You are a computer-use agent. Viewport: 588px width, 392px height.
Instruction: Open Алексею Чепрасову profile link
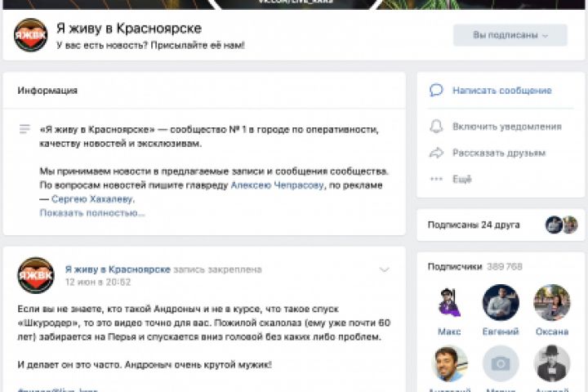click(x=277, y=185)
